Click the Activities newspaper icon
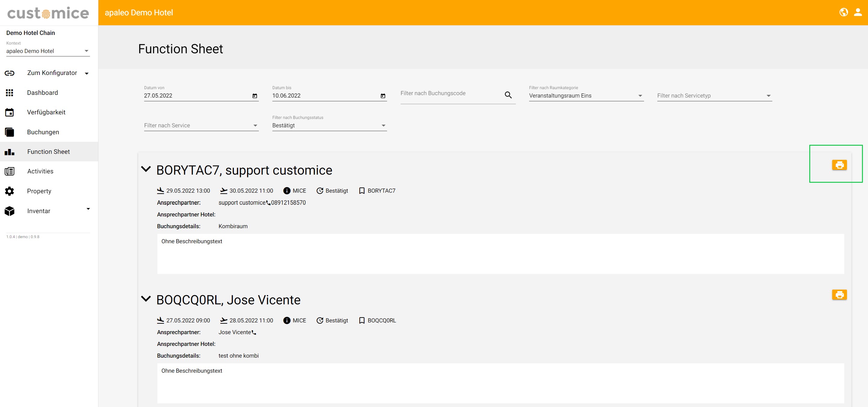 point(9,171)
